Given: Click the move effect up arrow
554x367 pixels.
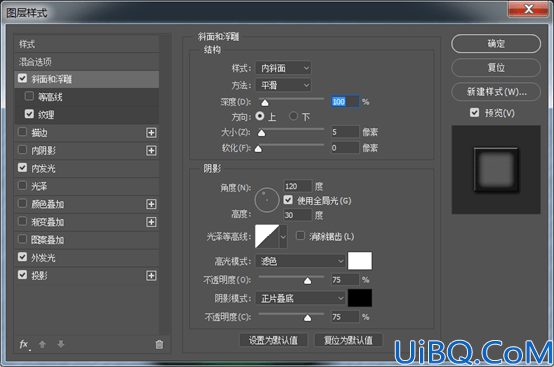Looking at the screenshot, I should [x=42, y=344].
